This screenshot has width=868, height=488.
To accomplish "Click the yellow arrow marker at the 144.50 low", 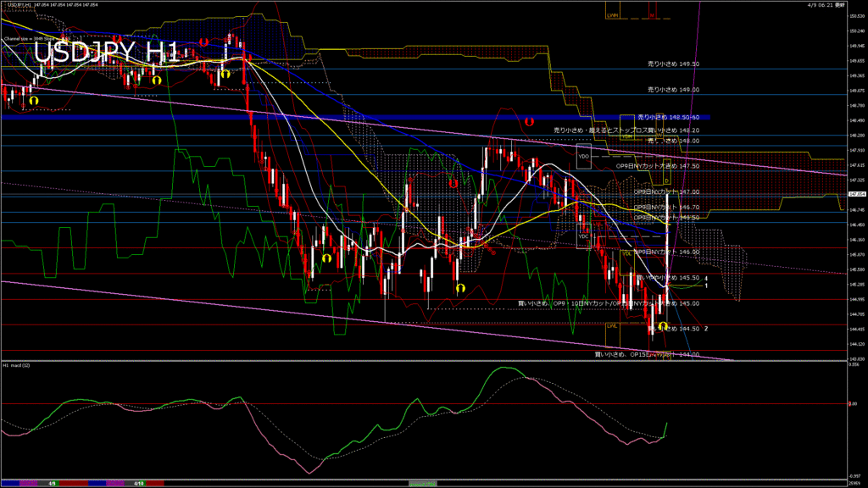I will (x=662, y=325).
